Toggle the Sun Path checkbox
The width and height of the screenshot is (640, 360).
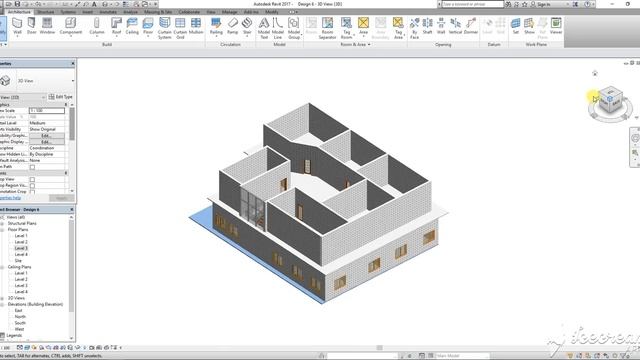tap(32, 167)
